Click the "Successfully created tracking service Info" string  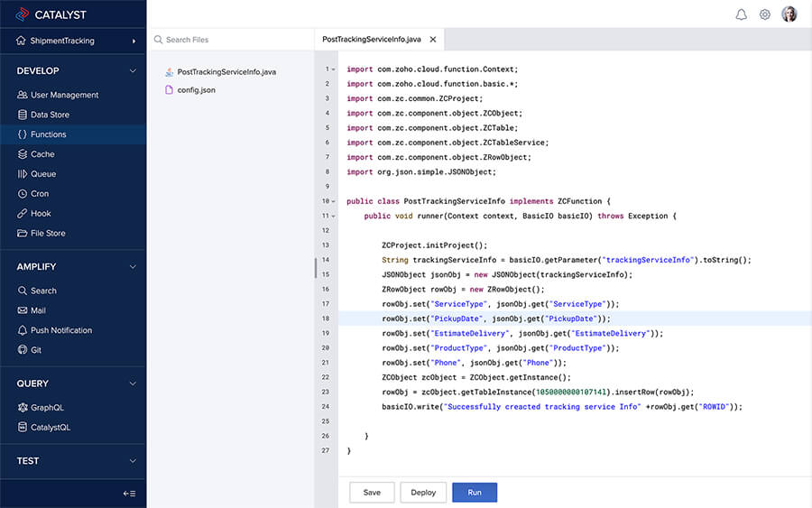click(x=542, y=407)
